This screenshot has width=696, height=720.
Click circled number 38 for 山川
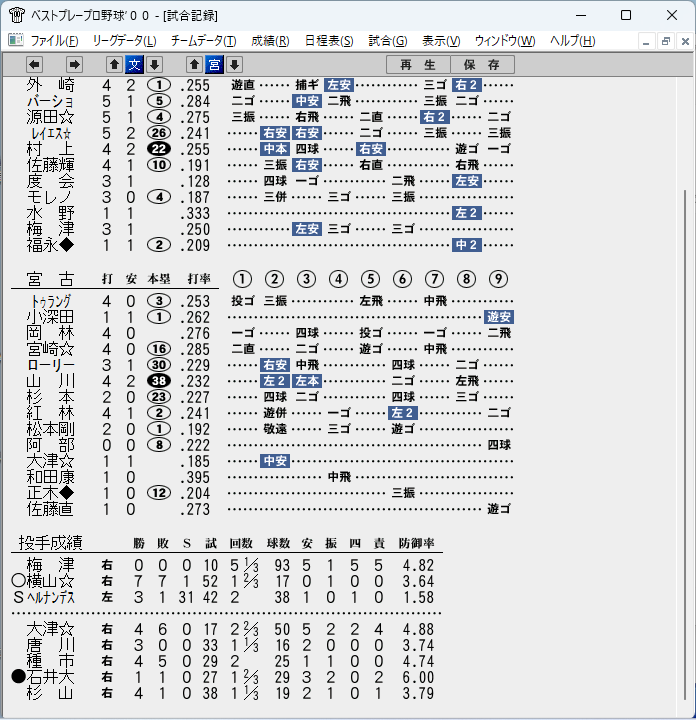159,381
